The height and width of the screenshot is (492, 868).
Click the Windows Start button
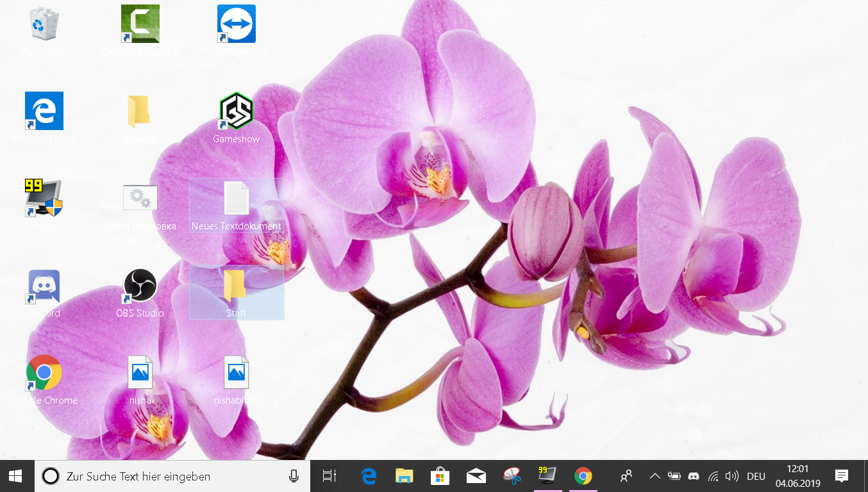16,476
